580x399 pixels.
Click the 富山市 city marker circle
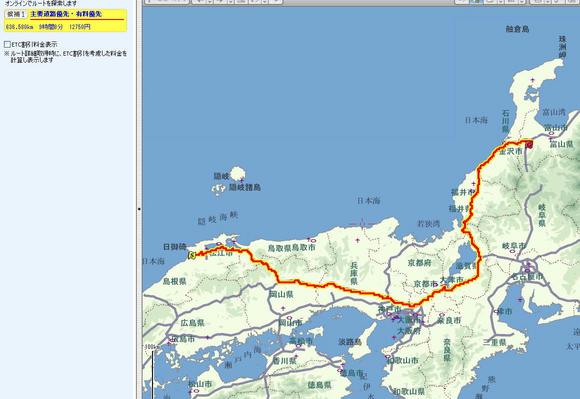click(x=552, y=133)
